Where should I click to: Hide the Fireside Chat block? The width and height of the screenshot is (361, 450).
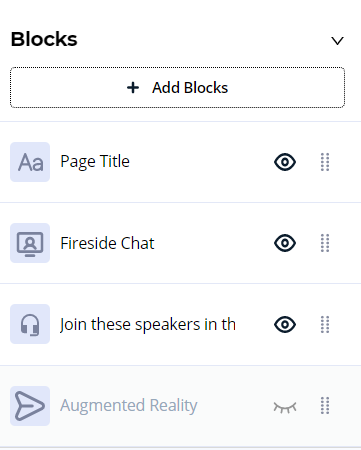coord(285,243)
